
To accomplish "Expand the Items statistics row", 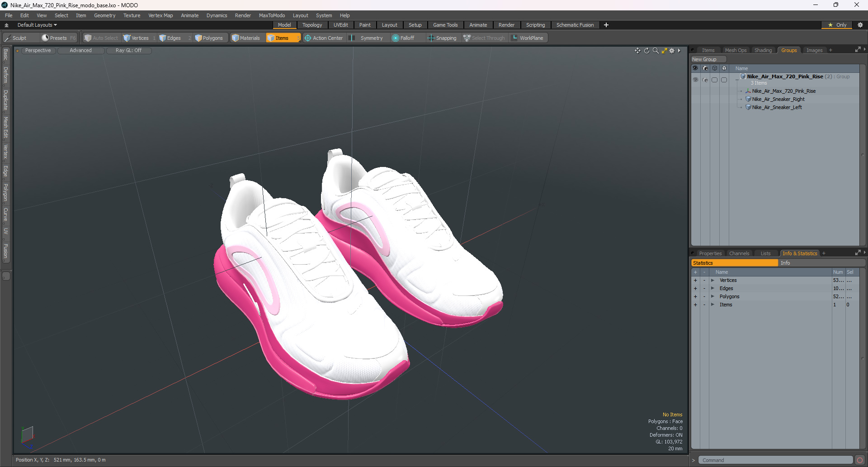I will point(712,305).
